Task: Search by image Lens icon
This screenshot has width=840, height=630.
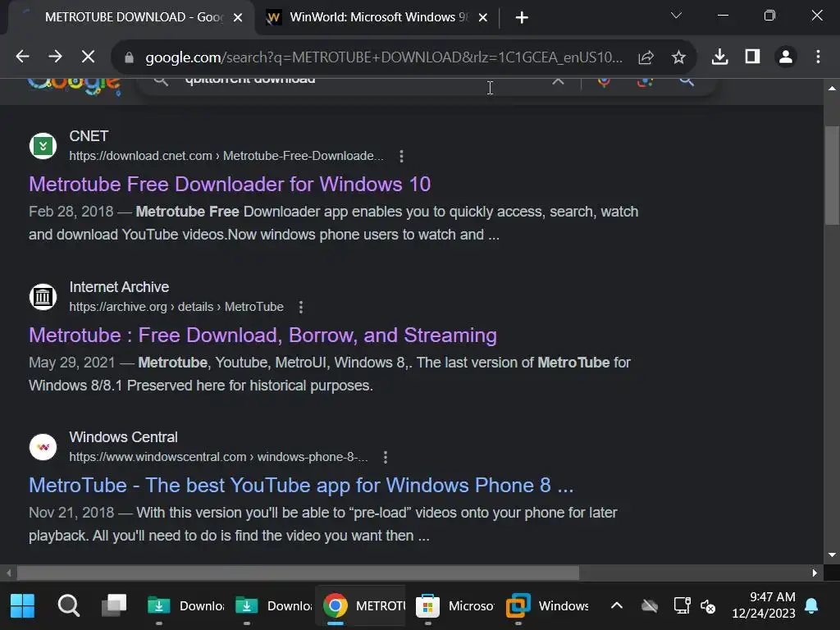Action: point(645,81)
